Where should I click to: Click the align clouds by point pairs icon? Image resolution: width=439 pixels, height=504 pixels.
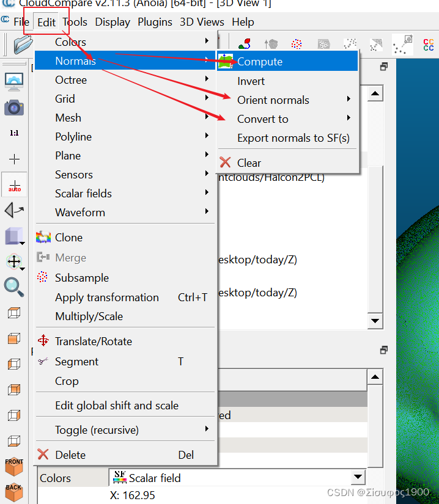coord(245,44)
